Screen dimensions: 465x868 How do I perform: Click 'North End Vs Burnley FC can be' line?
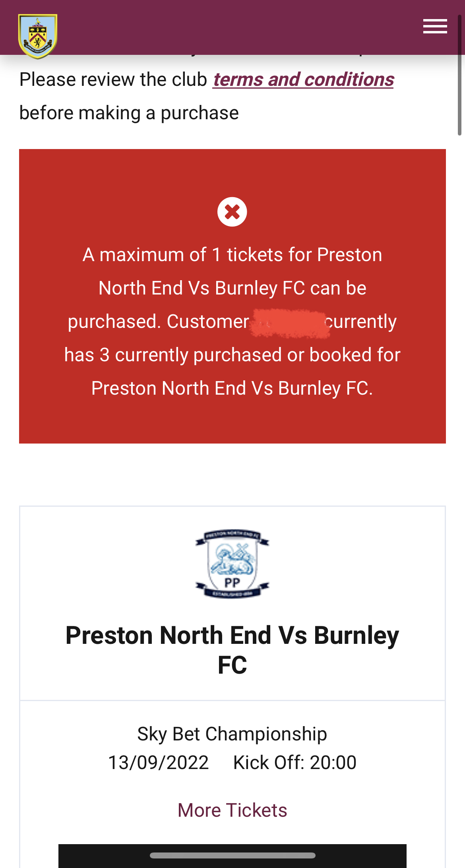[x=232, y=288]
